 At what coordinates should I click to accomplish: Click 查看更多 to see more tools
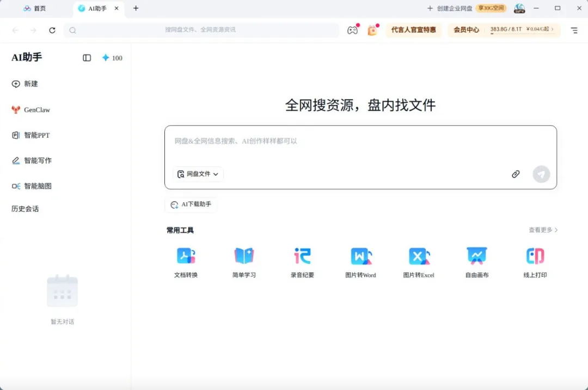pyautogui.click(x=543, y=230)
